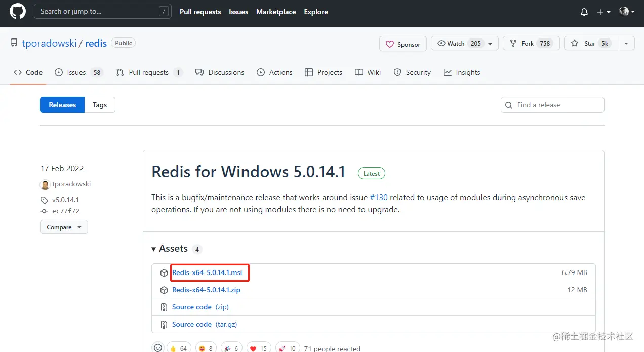This screenshot has width=644, height=352.
Task: Open the GitHub homepage via Octocat logo
Action: pos(18,11)
